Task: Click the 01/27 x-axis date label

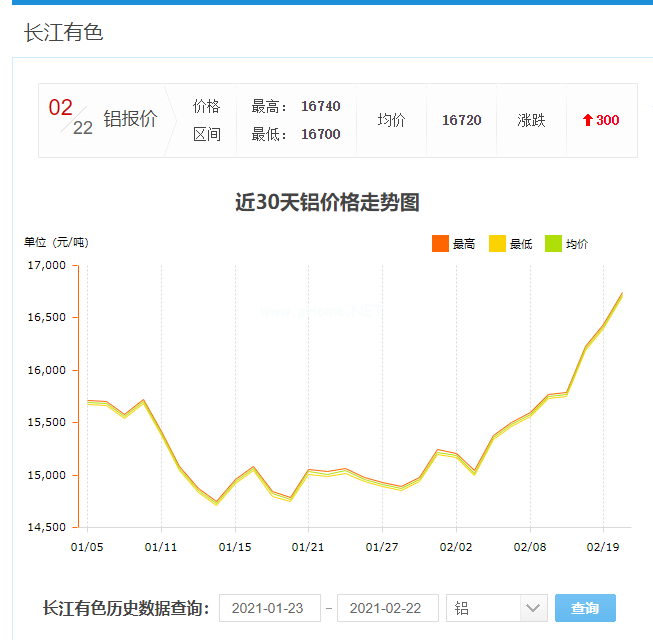Action: coord(382,547)
